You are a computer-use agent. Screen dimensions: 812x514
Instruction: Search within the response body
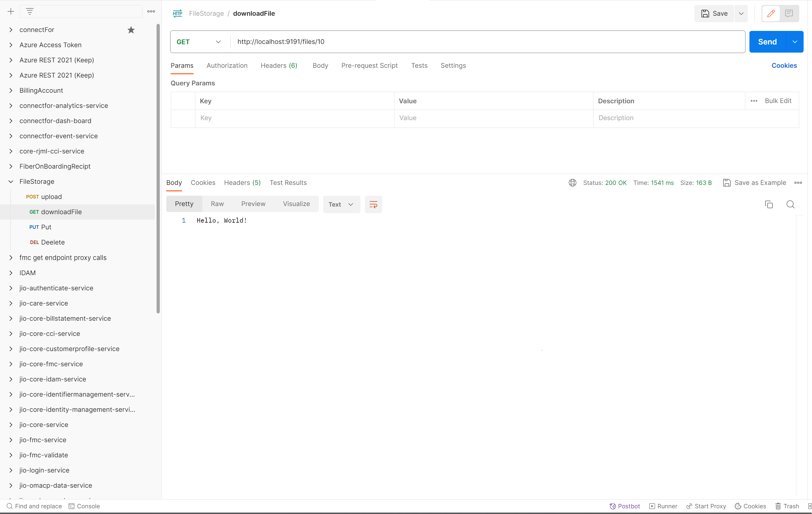790,204
